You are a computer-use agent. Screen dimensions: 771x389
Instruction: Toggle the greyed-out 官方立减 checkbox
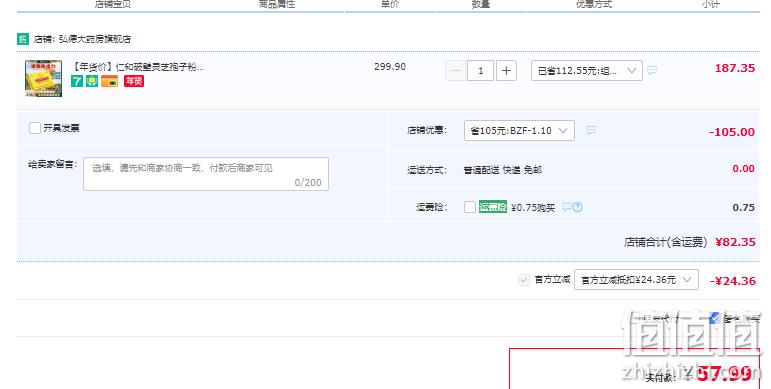coord(524,280)
